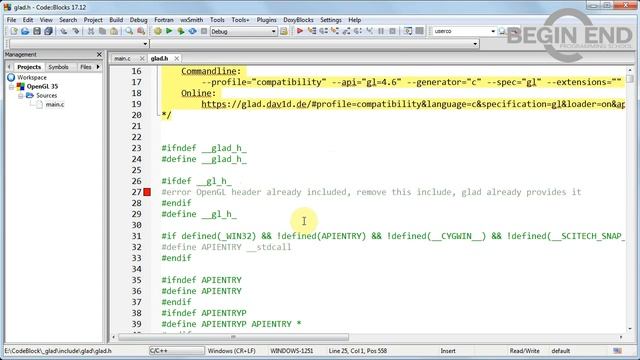Image resolution: width=640 pixels, height=360 pixels.
Task: Build the project with the gear icon
Action: coord(158,31)
